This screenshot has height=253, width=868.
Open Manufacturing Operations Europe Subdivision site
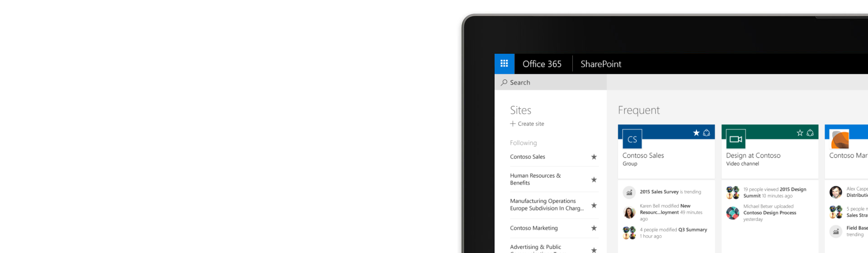tap(547, 205)
